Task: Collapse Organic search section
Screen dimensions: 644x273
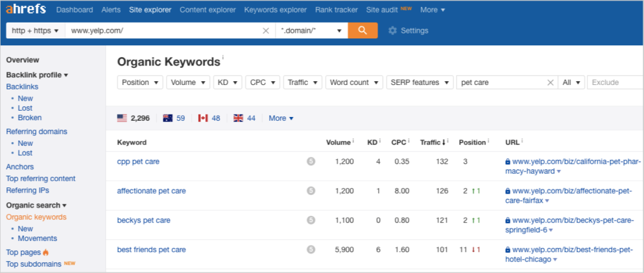Action: (36, 205)
